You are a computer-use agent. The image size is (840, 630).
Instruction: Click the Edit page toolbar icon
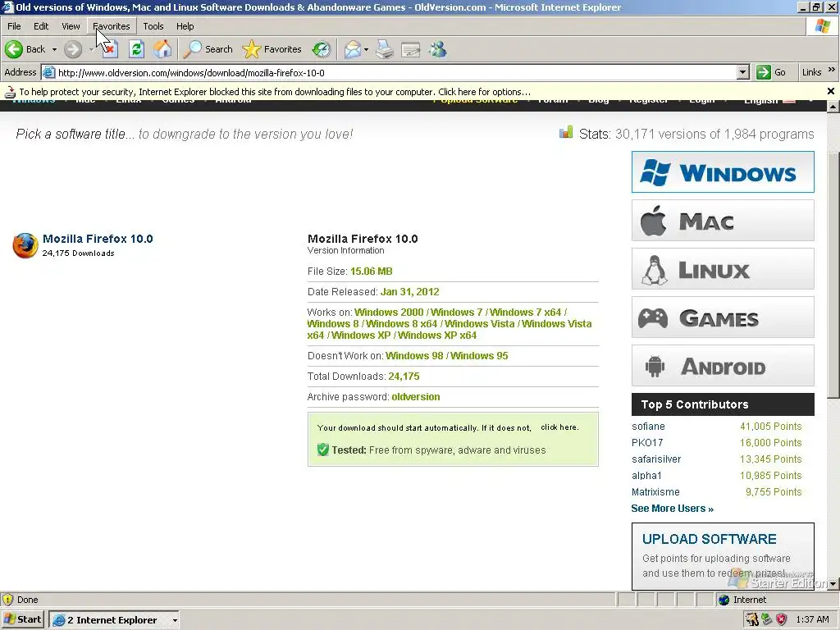click(x=411, y=50)
